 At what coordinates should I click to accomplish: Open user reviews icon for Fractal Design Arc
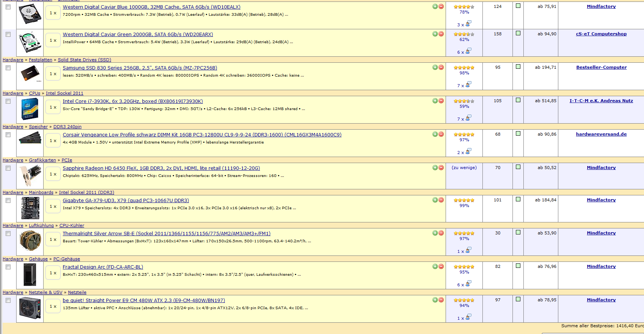[468, 284]
